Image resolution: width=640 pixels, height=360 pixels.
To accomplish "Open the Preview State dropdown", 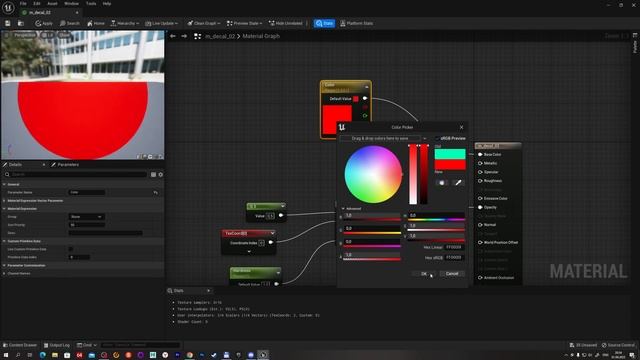I will click(x=244, y=23).
